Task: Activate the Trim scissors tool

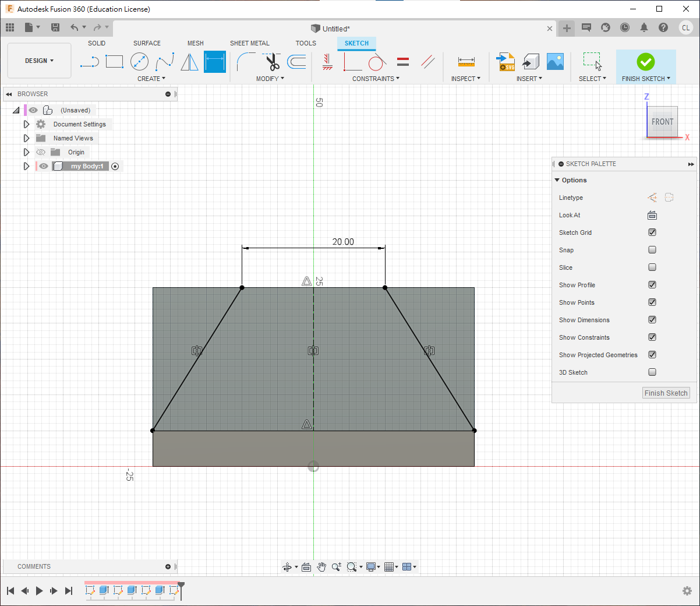Action: click(272, 62)
